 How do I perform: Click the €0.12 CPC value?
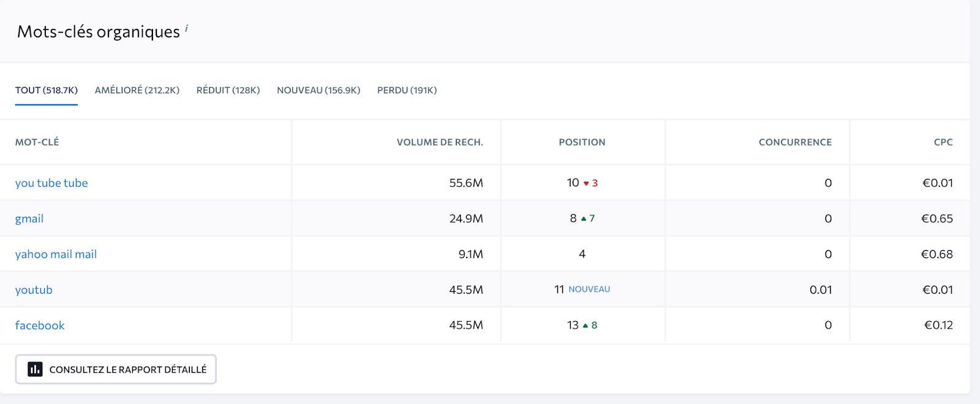[x=938, y=325]
